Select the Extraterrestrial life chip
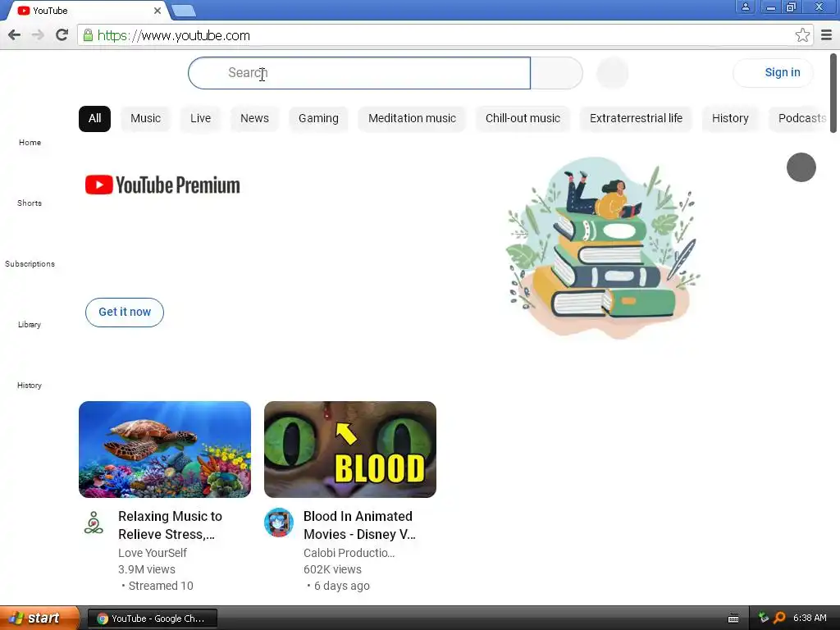Viewport: 840px width, 630px height. (x=636, y=118)
